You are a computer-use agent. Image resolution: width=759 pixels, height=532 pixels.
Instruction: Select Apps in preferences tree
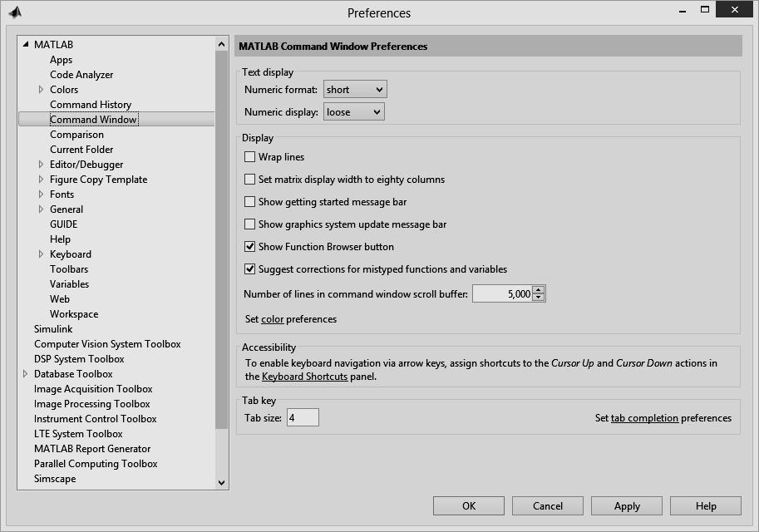tap(61, 60)
